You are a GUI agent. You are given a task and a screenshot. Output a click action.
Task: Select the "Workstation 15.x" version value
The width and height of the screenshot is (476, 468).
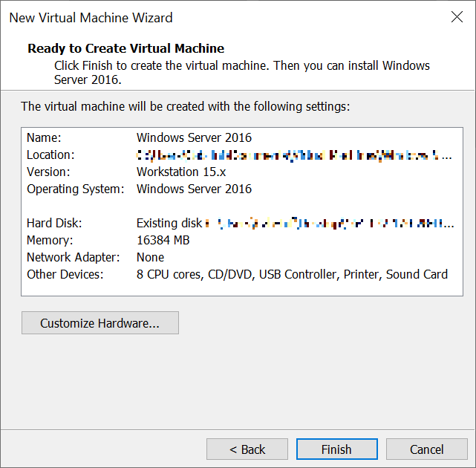(x=181, y=172)
